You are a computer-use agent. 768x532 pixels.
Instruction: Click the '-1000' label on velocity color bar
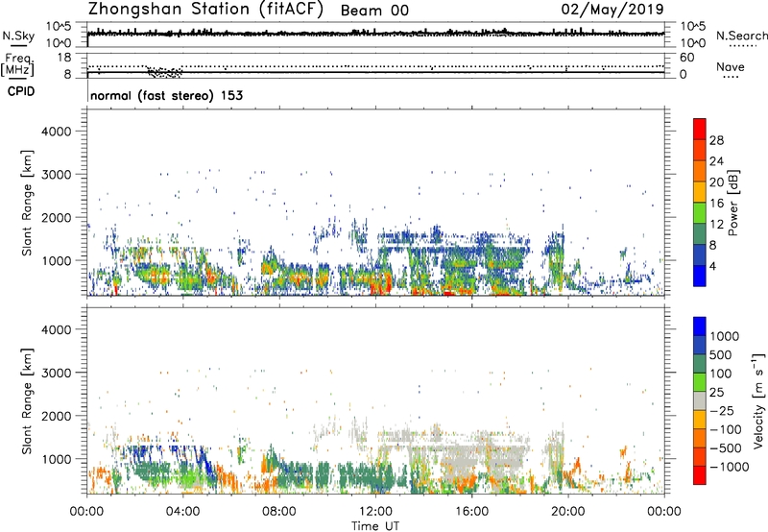[x=730, y=467]
